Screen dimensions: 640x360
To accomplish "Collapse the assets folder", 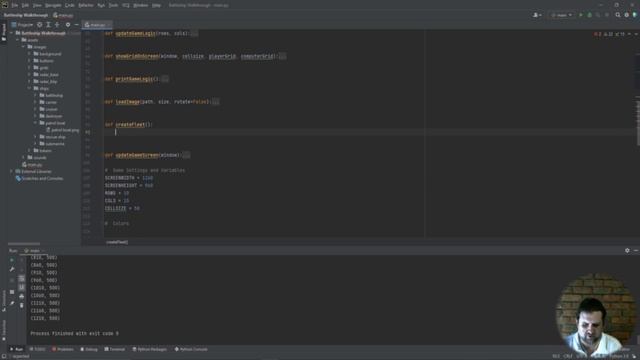I will pyautogui.click(x=18, y=40).
